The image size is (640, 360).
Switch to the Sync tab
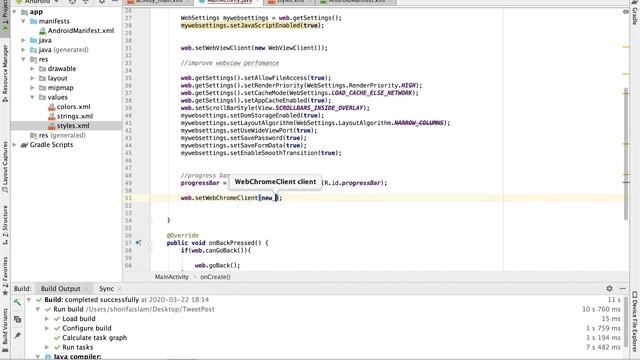[x=106, y=289]
